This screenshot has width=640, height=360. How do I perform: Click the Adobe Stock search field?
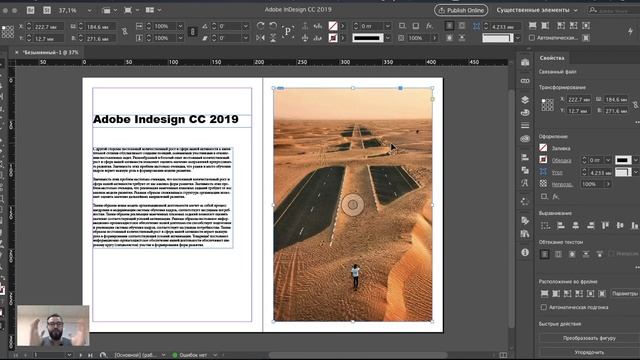(x=613, y=10)
